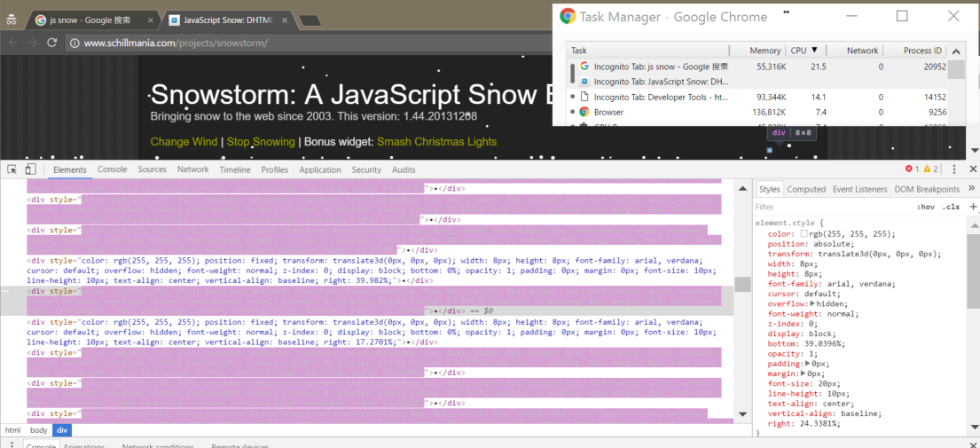980x448 pixels.
Task: Click the yellow warning count icon
Action: 927,169
